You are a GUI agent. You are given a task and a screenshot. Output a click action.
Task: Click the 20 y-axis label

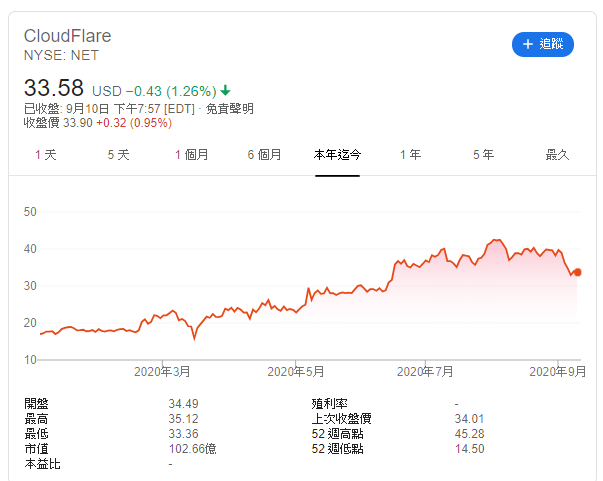30,323
